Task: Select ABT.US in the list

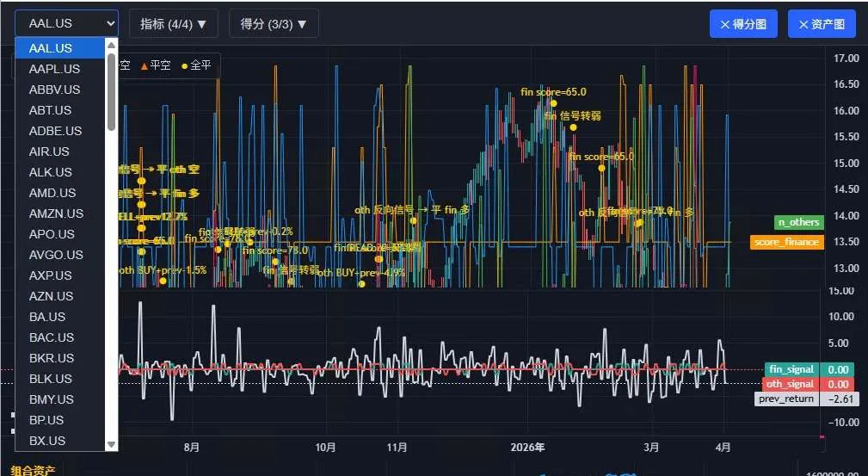Action: (x=59, y=110)
